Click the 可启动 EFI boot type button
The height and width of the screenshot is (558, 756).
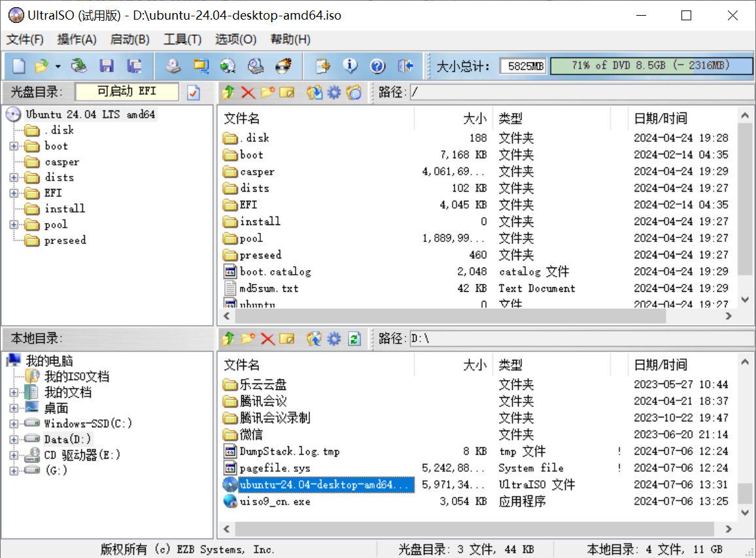click(x=127, y=92)
